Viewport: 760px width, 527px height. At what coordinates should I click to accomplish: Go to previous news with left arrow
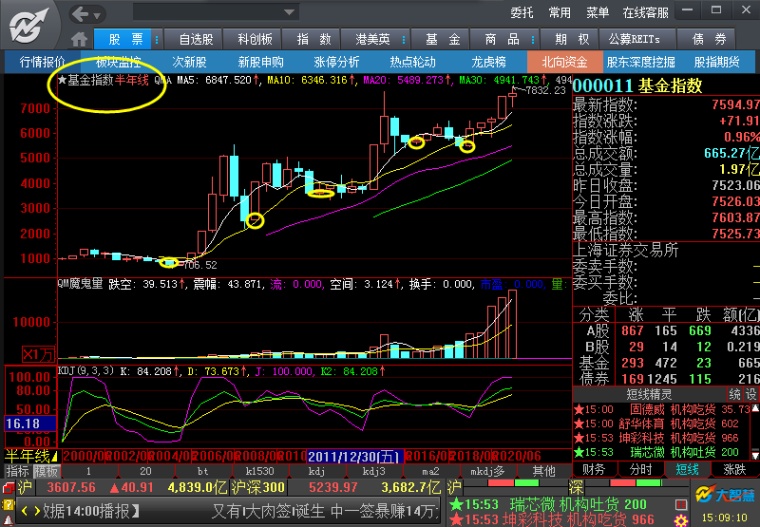tap(24, 511)
